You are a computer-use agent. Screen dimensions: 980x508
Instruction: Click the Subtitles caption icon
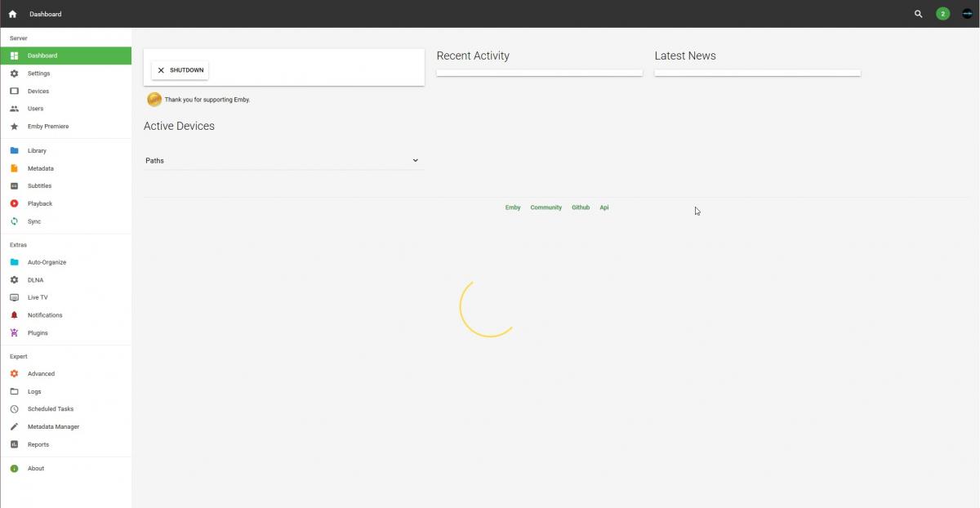coord(14,186)
